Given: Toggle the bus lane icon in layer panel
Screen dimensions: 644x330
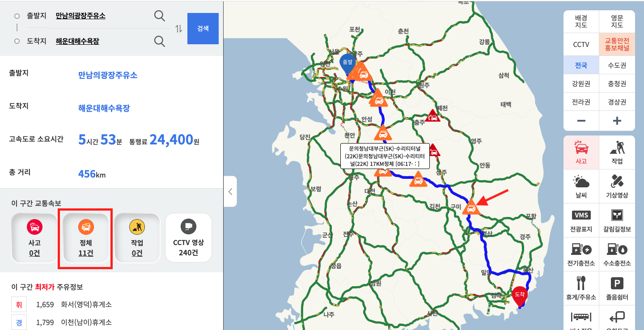Looking at the screenshot, I should [x=581, y=318].
